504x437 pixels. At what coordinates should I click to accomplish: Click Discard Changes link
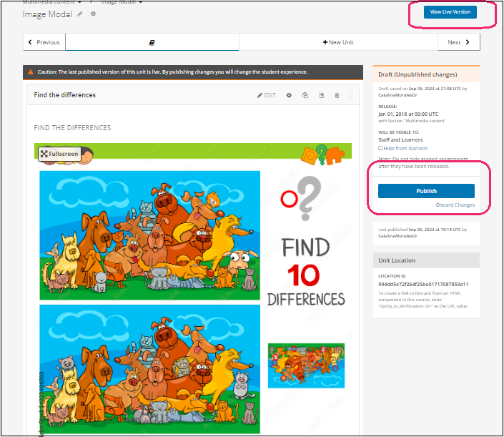coord(455,205)
